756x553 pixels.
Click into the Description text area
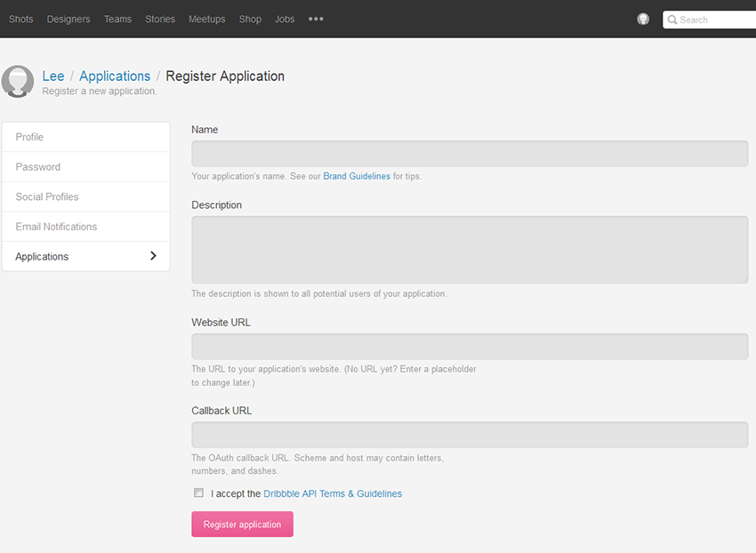pyautogui.click(x=470, y=250)
